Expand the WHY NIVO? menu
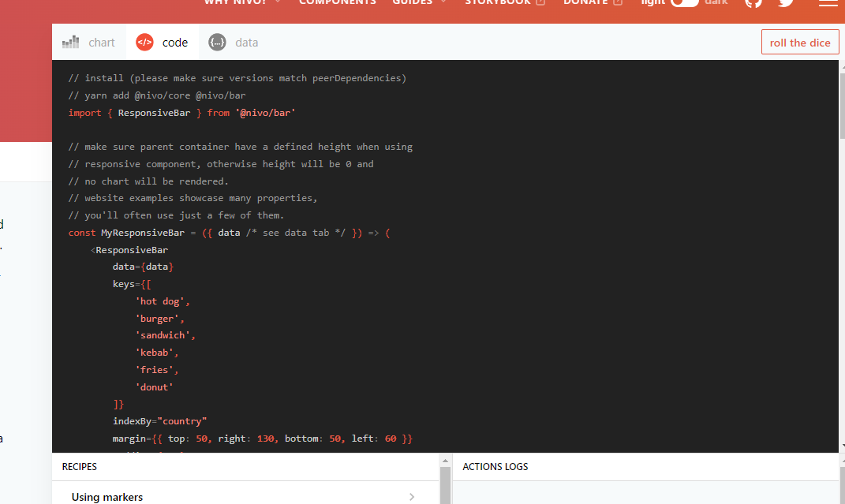This screenshot has height=504, width=845. 242,2
